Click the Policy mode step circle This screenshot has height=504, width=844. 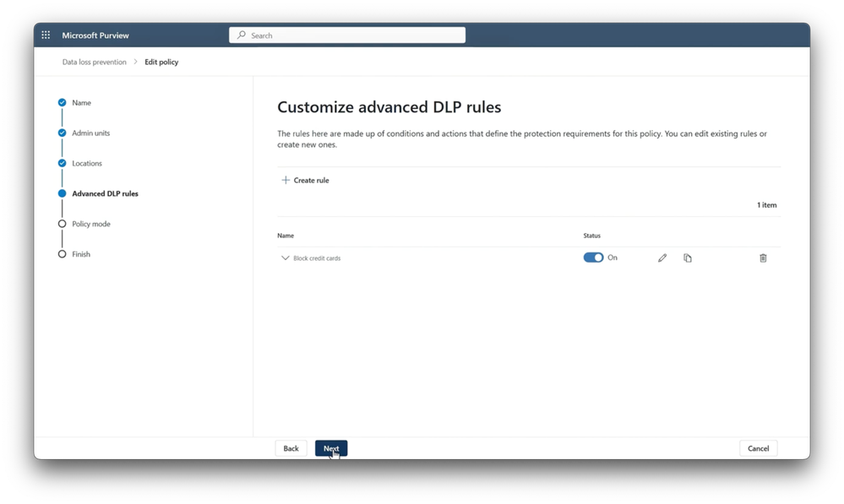tap(62, 224)
